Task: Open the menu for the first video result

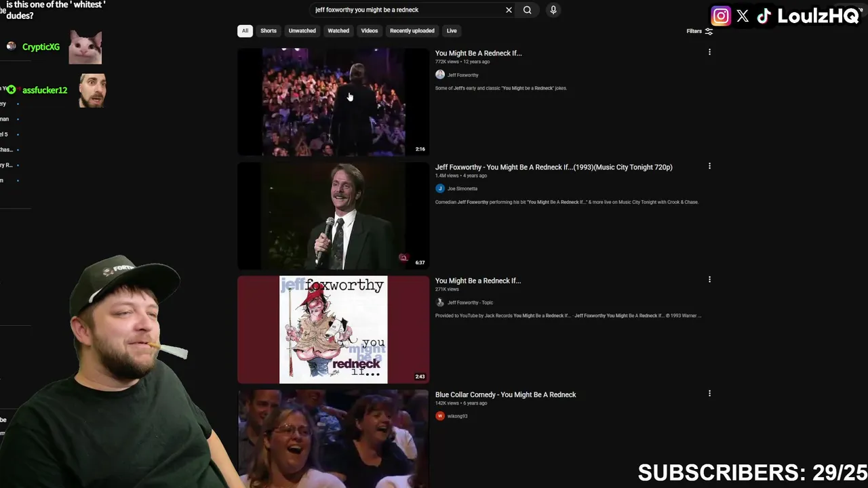Action: pos(709,52)
